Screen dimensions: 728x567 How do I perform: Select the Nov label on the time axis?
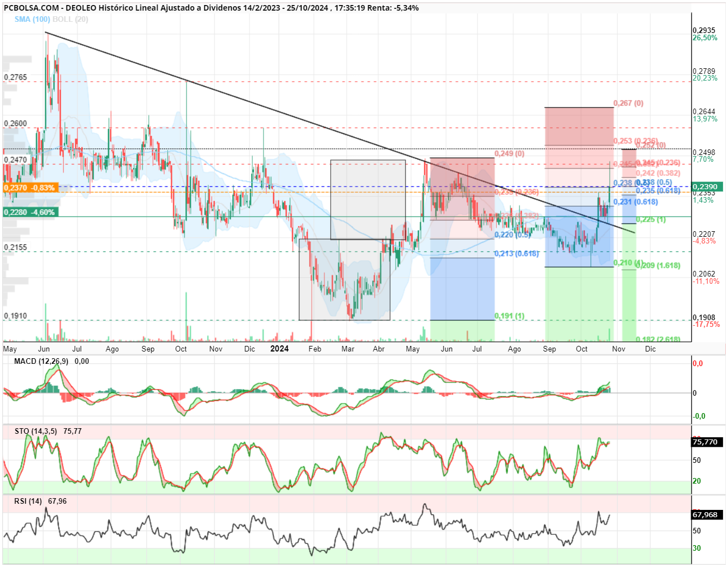tap(618, 349)
